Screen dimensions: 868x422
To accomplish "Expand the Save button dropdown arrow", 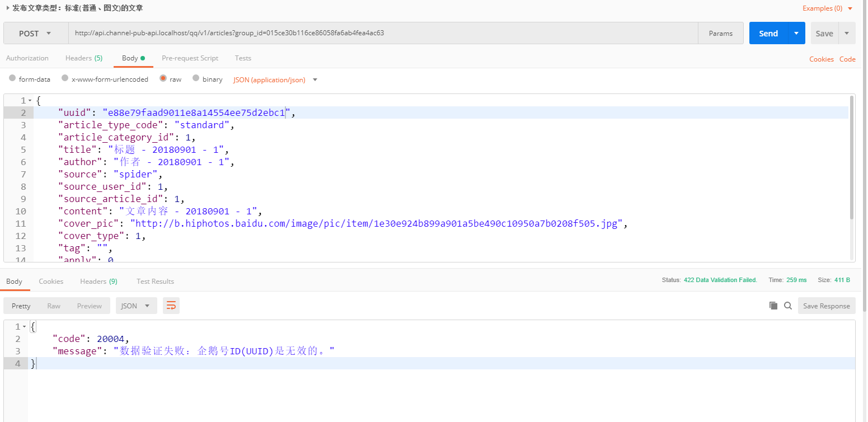I will (x=847, y=34).
